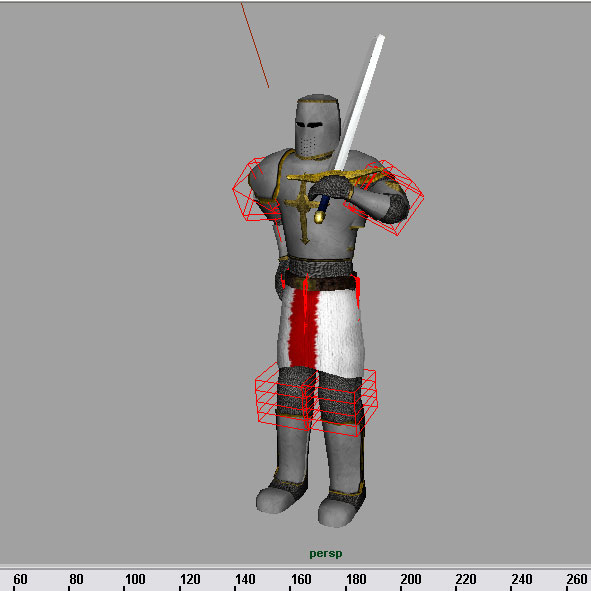
Task: Select the knight's helmet
Action: pyautogui.click(x=317, y=126)
